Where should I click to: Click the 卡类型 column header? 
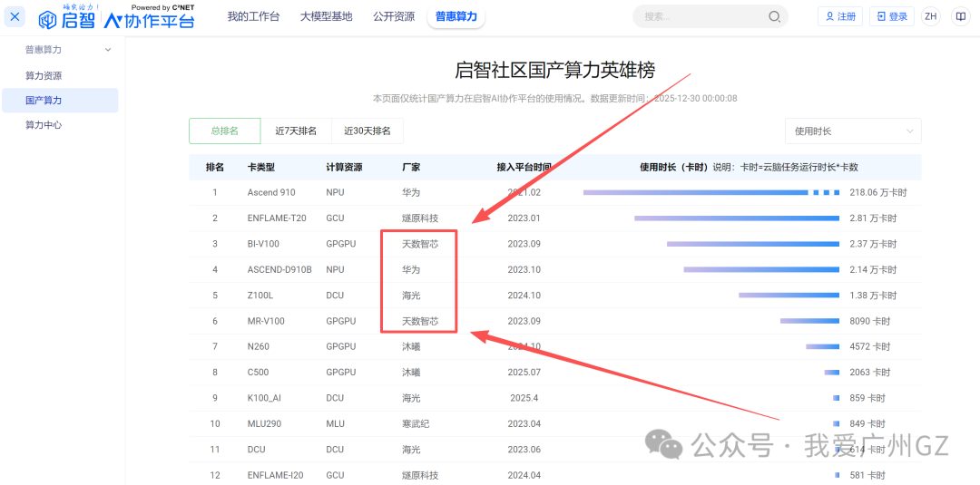pyautogui.click(x=260, y=168)
